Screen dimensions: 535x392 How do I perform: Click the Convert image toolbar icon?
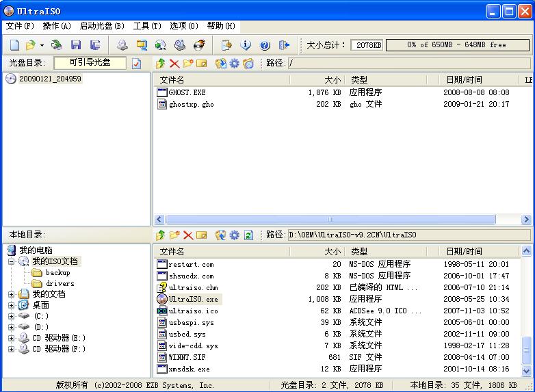[160, 44]
